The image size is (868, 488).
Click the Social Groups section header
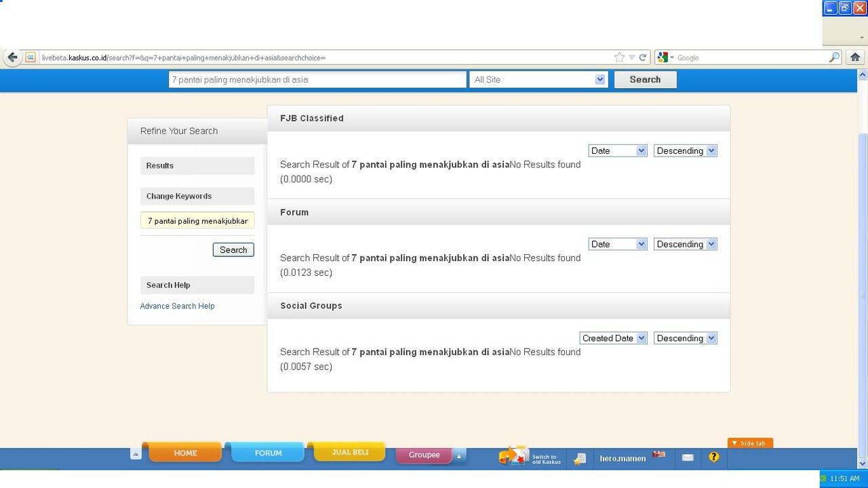click(498, 306)
